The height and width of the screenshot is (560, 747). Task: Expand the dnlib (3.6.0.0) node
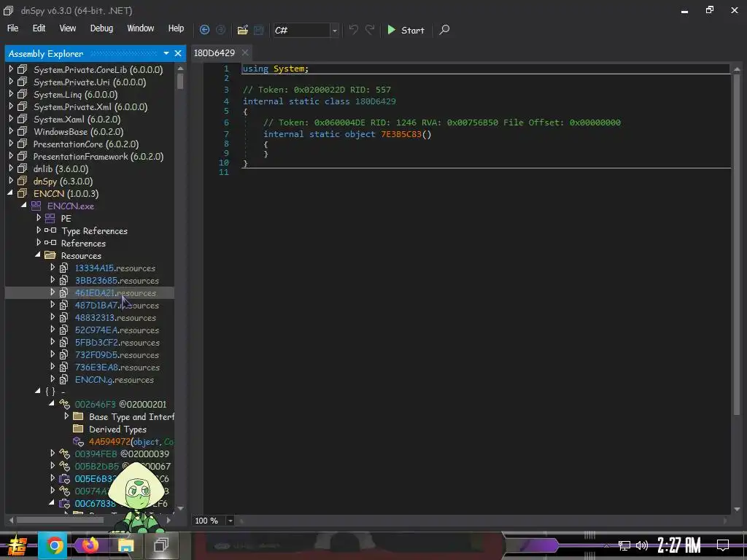[11, 168]
